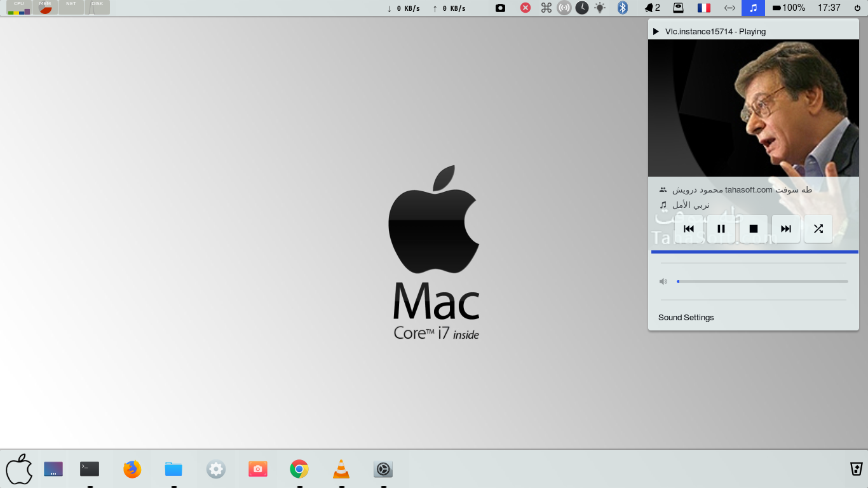Click the blue track progress bar

pyautogui.click(x=755, y=252)
